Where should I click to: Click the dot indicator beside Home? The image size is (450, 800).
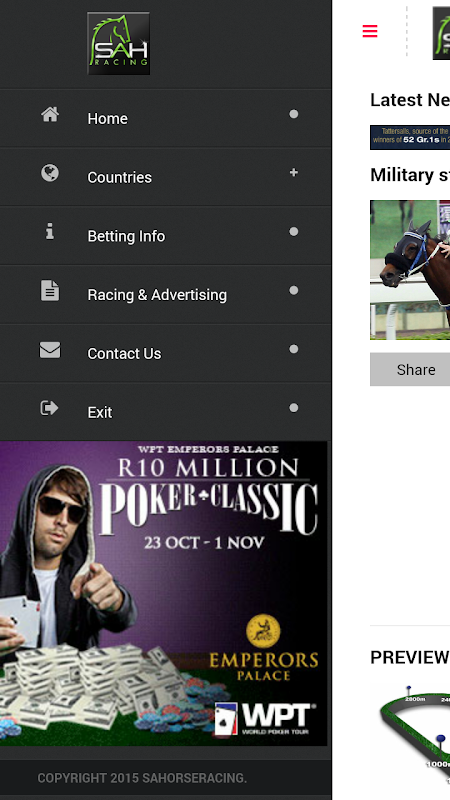(x=293, y=114)
